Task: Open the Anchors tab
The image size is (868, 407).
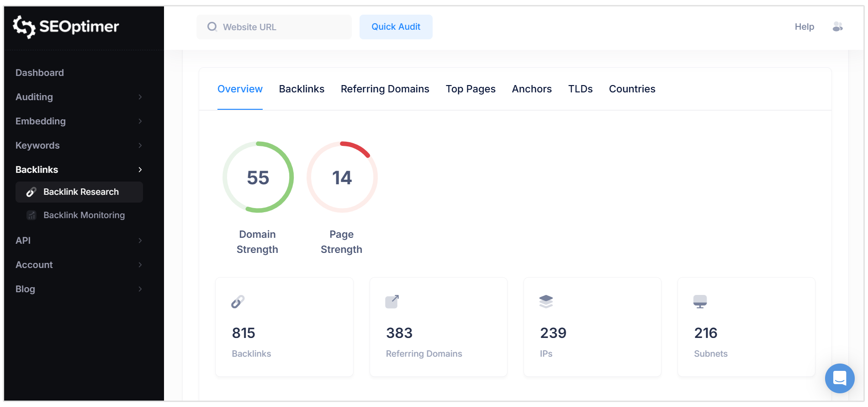Action: click(x=531, y=89)
